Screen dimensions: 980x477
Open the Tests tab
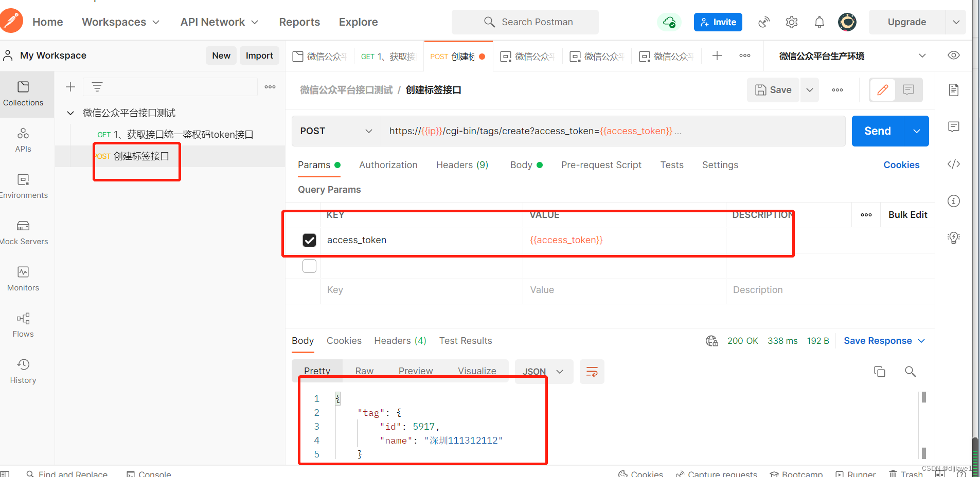pyautogui.click(x=672, y=165)
